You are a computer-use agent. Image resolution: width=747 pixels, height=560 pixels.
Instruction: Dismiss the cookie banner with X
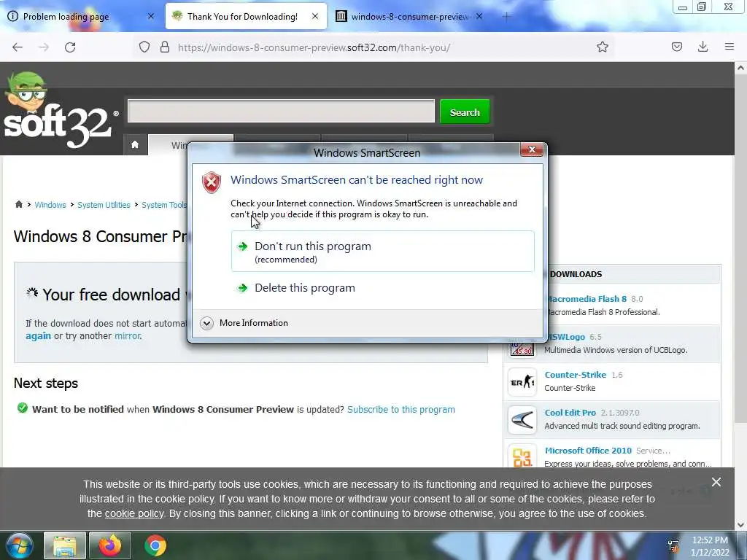pyautogui.click(x=716, y=482)
